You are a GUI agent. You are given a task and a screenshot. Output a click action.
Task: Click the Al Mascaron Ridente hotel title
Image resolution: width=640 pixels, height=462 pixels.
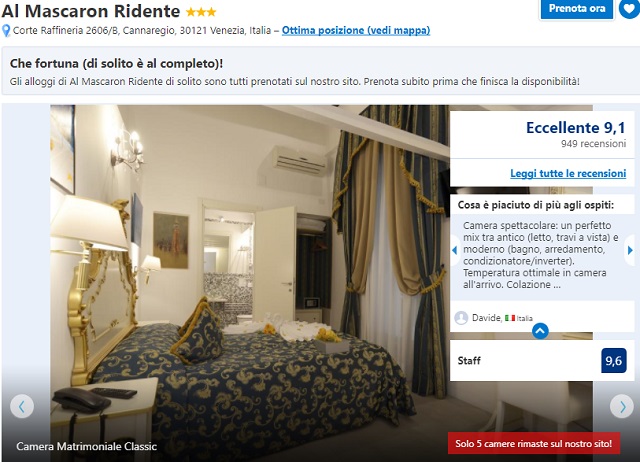pos(91,11)
